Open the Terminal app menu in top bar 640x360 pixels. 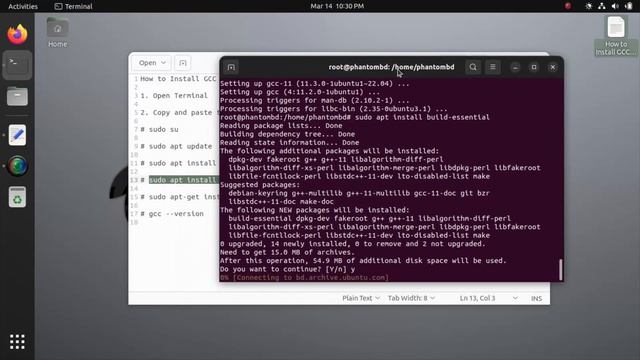(73, 6)
